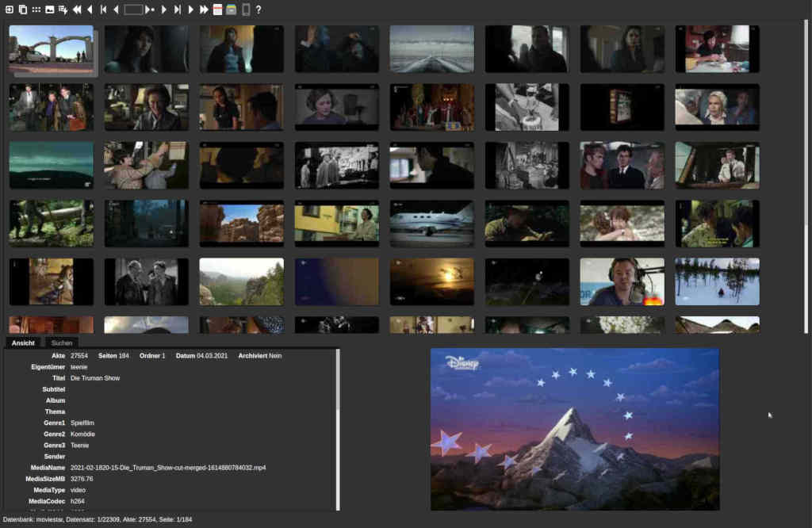Jump to last with the arrow-bar icon
The height and width of the screenshot is (528, 812).
pos(177,10)
